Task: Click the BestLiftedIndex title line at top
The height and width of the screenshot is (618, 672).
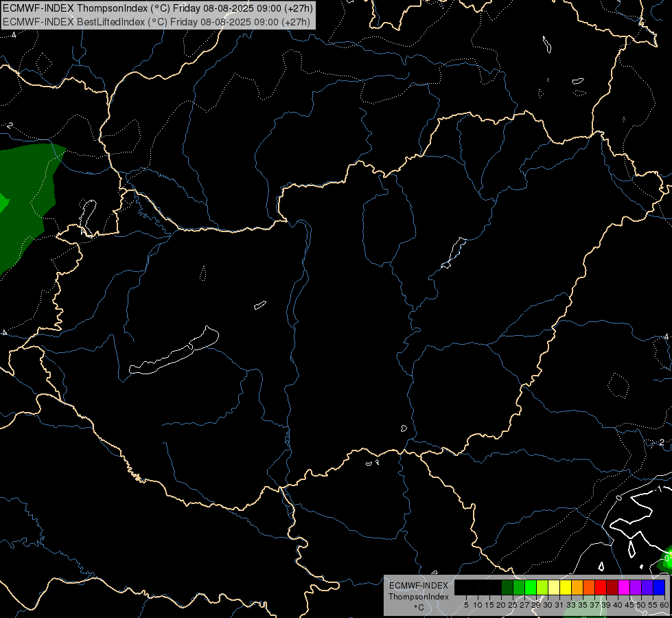Action: (157, 22)
